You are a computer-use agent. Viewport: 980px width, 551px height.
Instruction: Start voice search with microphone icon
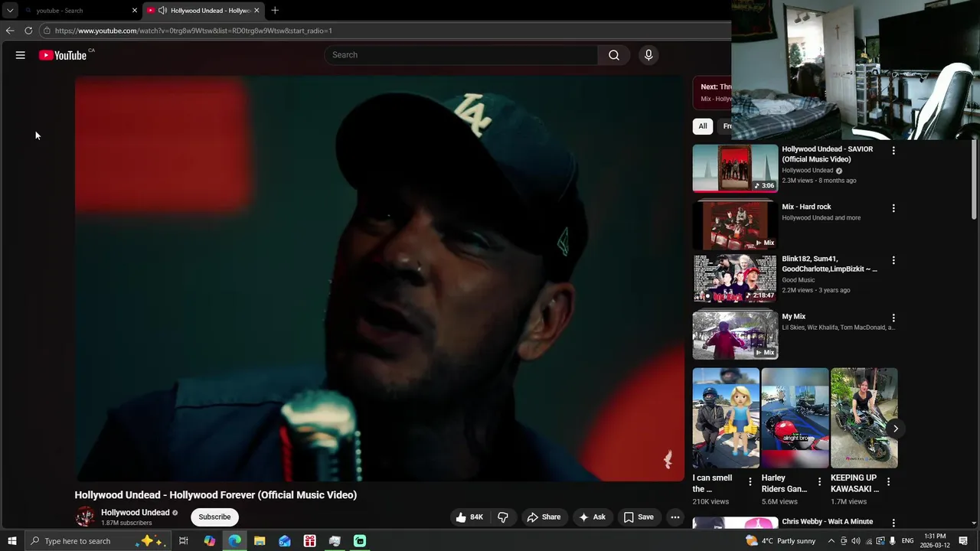click(x=648, y=55)
